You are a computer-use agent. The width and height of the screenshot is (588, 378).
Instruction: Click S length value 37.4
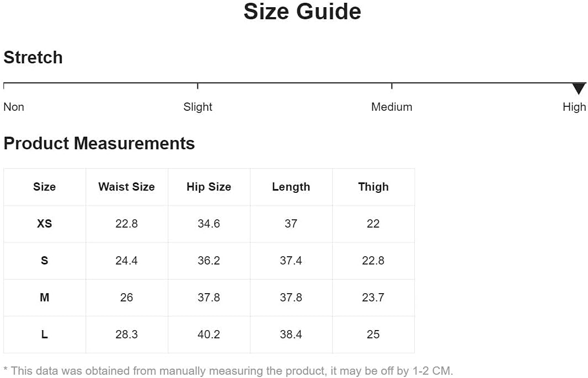(291, 261)
